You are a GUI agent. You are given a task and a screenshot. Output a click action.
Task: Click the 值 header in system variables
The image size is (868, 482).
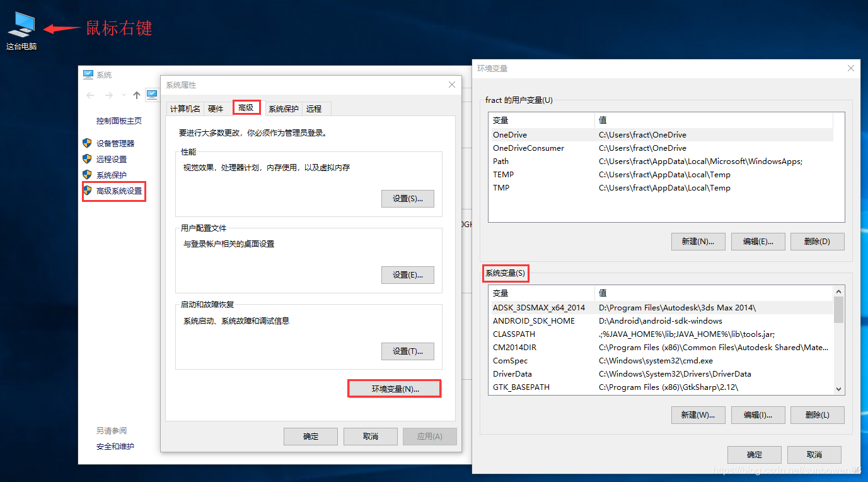[x=714, y=293]
